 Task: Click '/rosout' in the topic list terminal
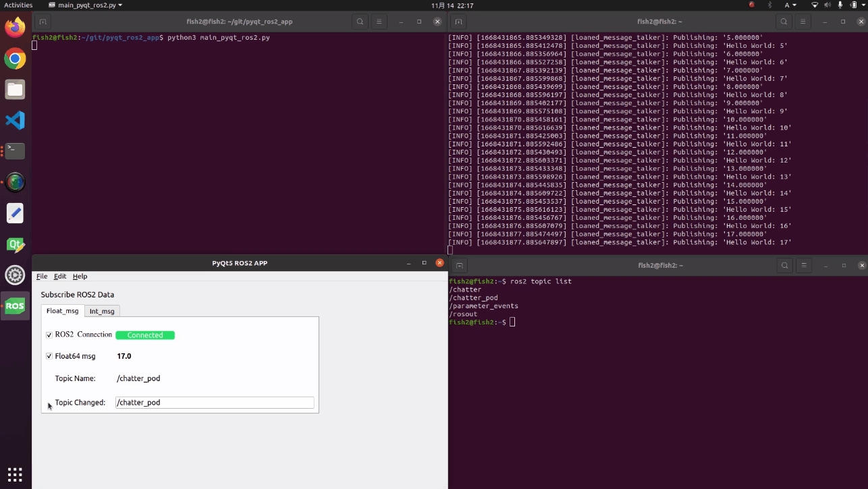coord(463,314)
